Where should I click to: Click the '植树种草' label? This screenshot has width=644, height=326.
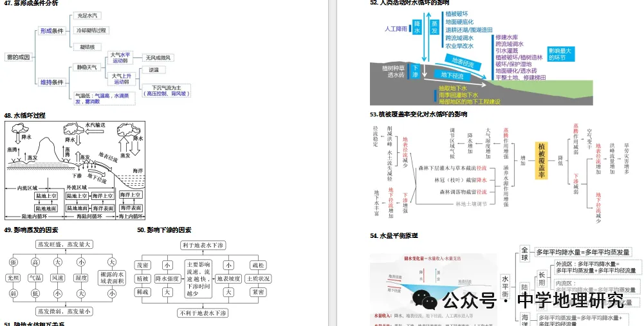(393, 68)
